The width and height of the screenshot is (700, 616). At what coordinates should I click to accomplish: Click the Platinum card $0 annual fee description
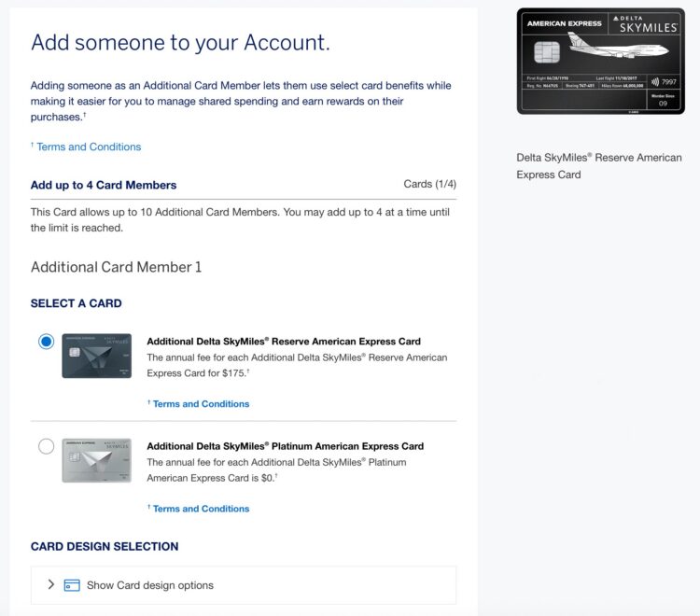(276, 470)
